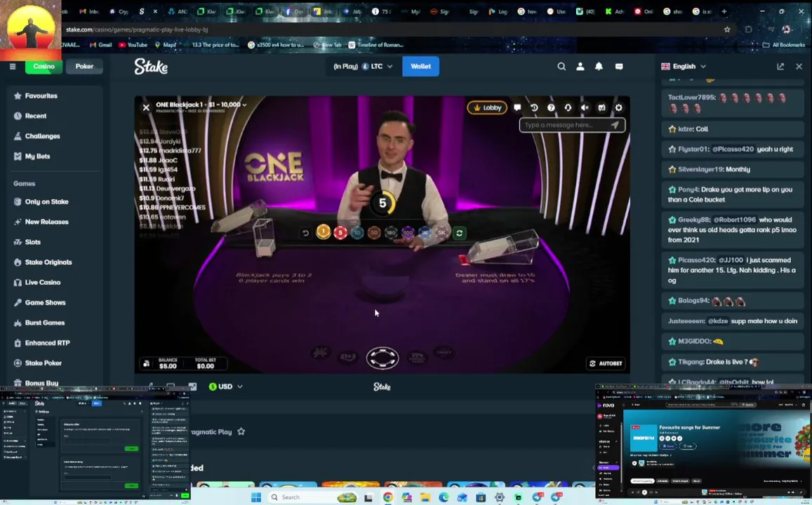Favourite the game with star icon

(x=241, y=431)
